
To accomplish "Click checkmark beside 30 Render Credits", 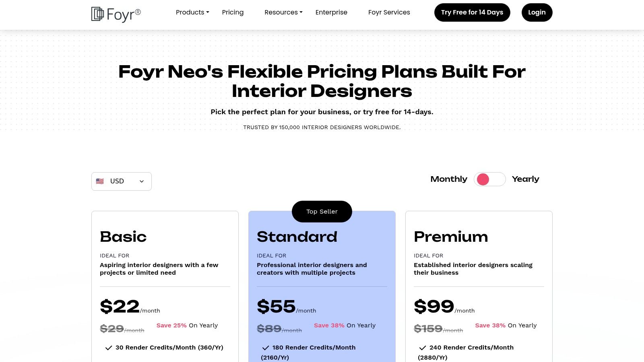I will pyautogui.click(x=109, y=348).
